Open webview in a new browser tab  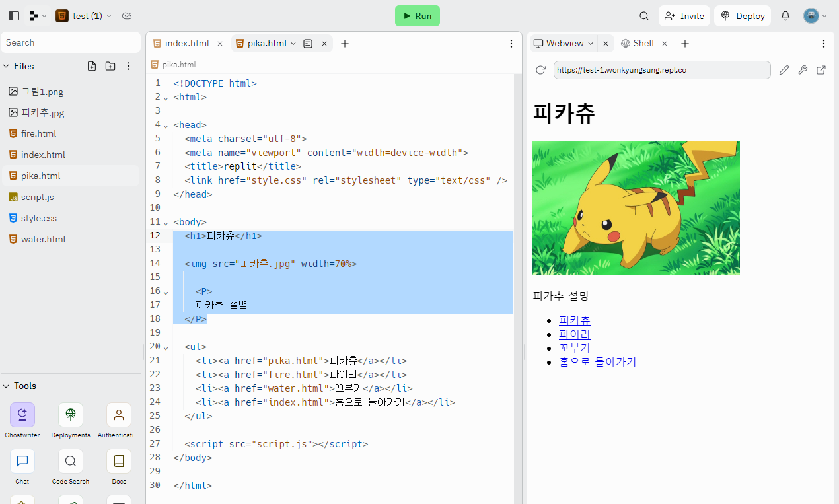click(x=821, y=70)
